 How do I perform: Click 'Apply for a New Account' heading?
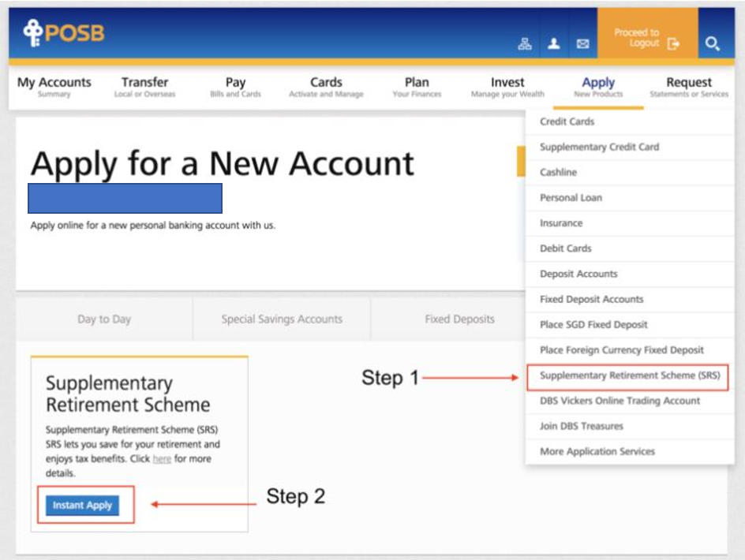[x=223, y=164]
